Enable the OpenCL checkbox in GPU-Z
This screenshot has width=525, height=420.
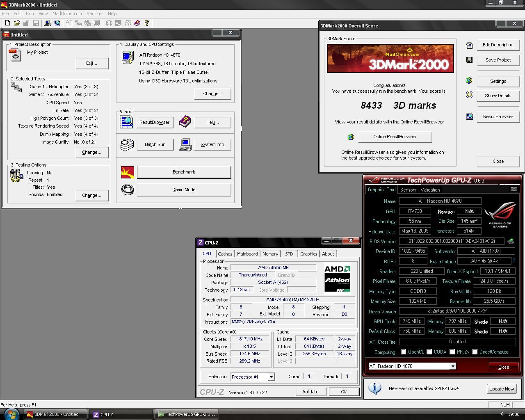tap(404, 352)
